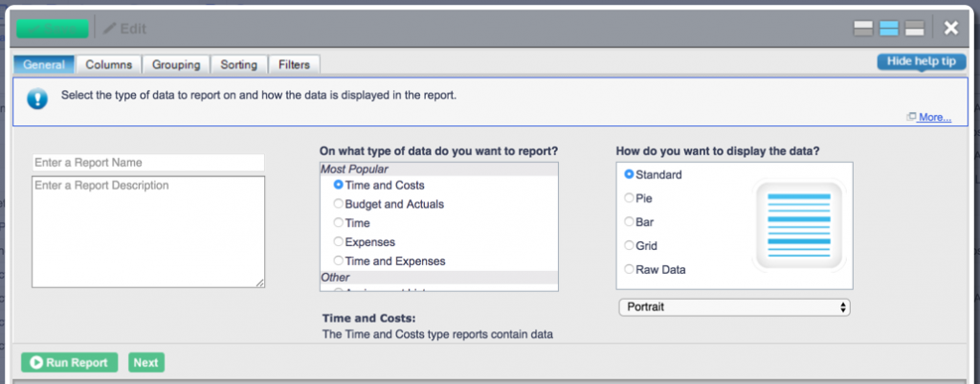Choose the Pie display option
Image resolution: width=980 pixels, height=384 pixels.
[x=630, y=198]
